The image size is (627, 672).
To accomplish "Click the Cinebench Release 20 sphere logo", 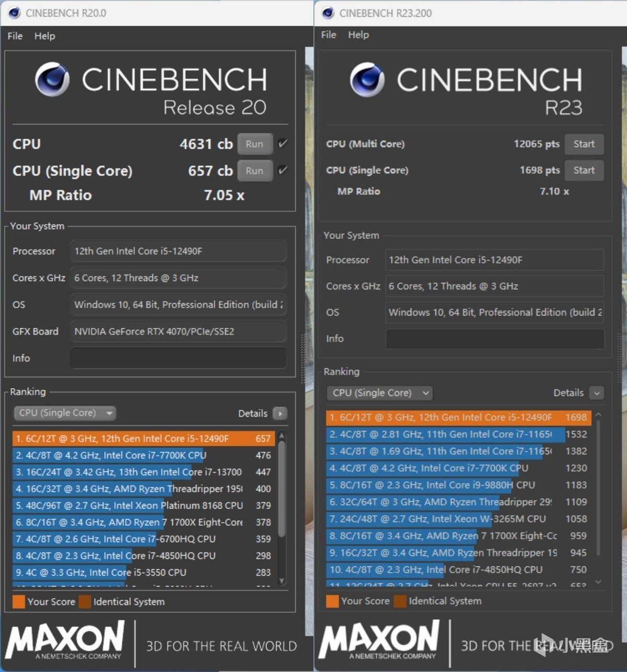I will (x=52, y=79).
